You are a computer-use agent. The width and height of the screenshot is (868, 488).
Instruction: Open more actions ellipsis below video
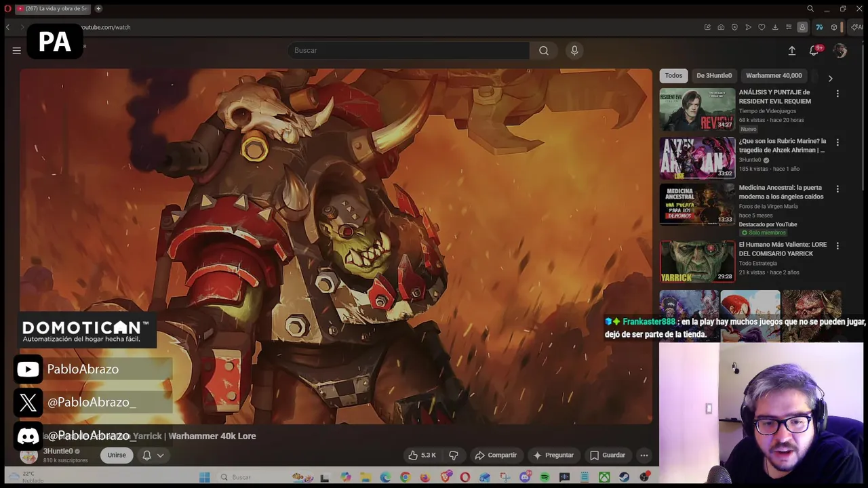tap(644, 455)
